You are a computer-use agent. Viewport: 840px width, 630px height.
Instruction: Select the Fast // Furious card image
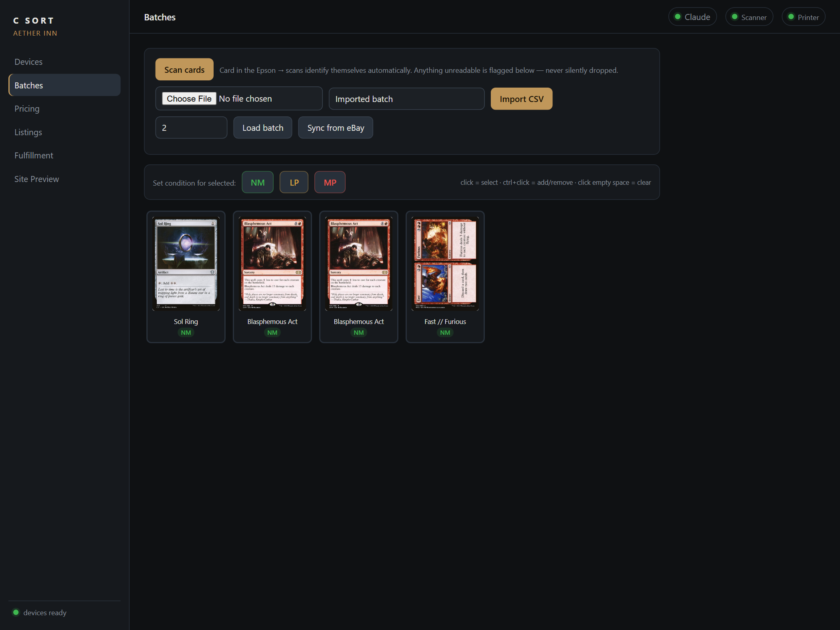[x=445, y=264]
